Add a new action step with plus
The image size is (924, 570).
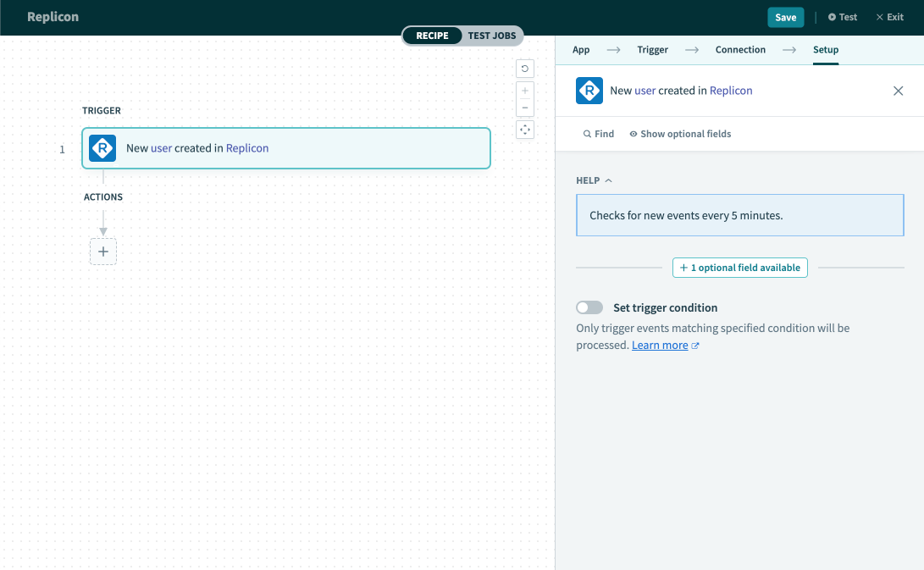point(103,252)
